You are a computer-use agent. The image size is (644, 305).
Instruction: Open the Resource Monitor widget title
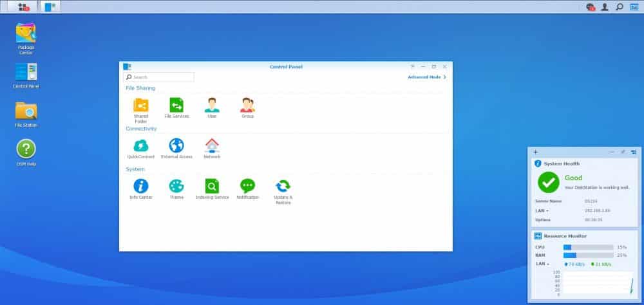click(565, 236)
